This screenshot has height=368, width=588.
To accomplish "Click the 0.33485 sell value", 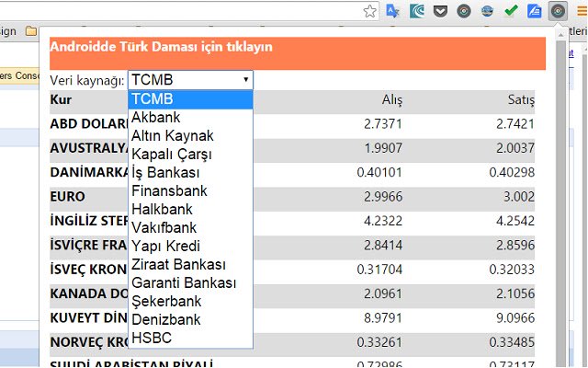I will [x=512, y=342].
